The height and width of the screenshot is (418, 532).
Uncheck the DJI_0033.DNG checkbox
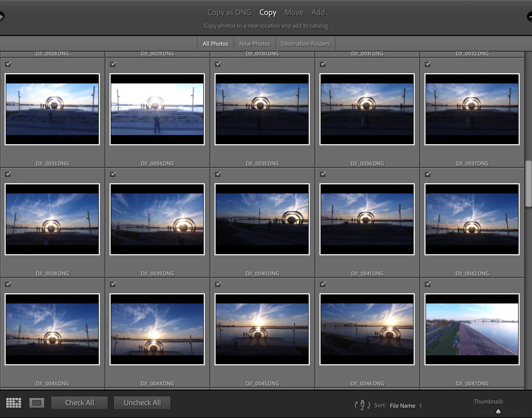(8, 64)
